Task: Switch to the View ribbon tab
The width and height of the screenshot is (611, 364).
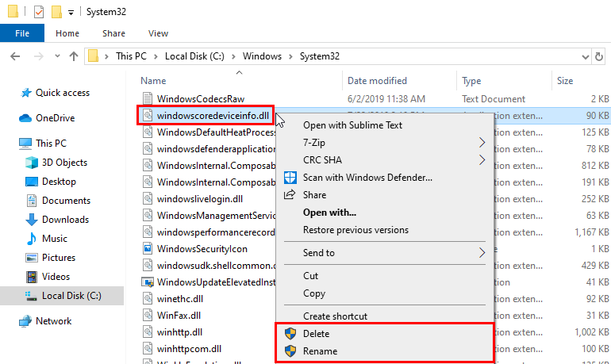Action: coord(158,33)
